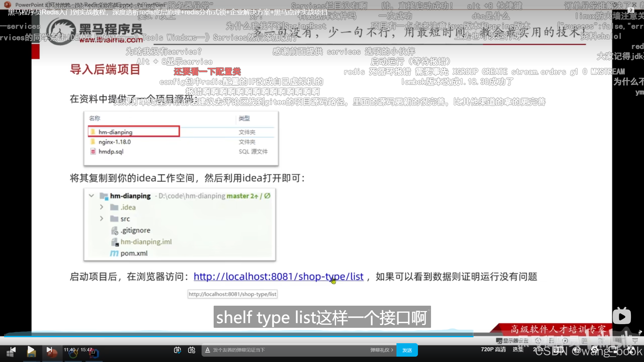
Task: Expand the .idea folder chevron
Action: (101, 207)
